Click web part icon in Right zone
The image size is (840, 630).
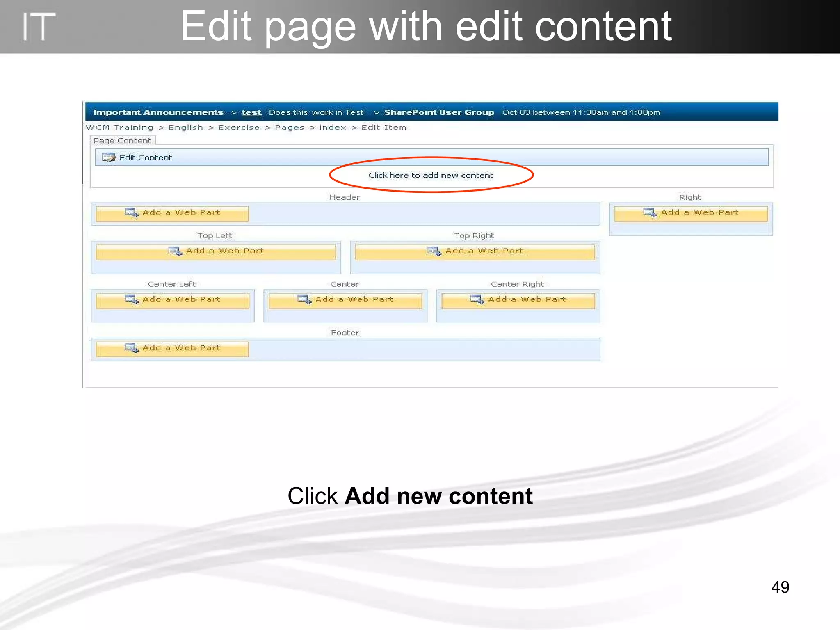pos(650,212)
